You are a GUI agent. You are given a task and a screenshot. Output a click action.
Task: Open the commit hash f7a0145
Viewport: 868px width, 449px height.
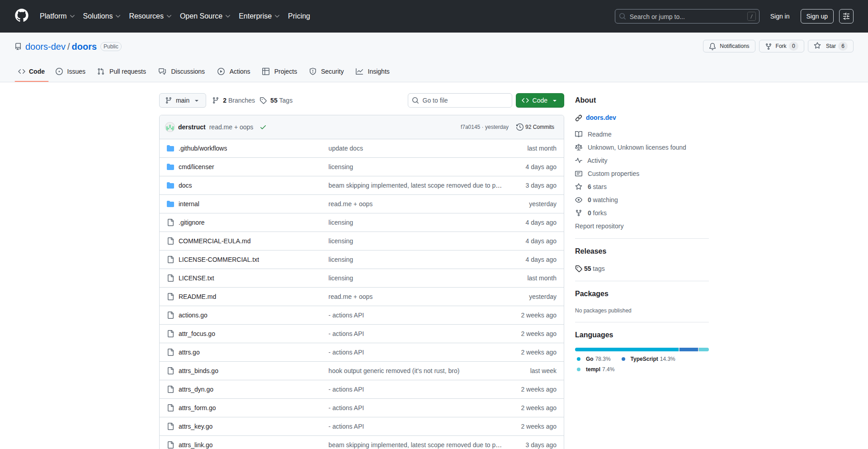[x=470, y=127]
